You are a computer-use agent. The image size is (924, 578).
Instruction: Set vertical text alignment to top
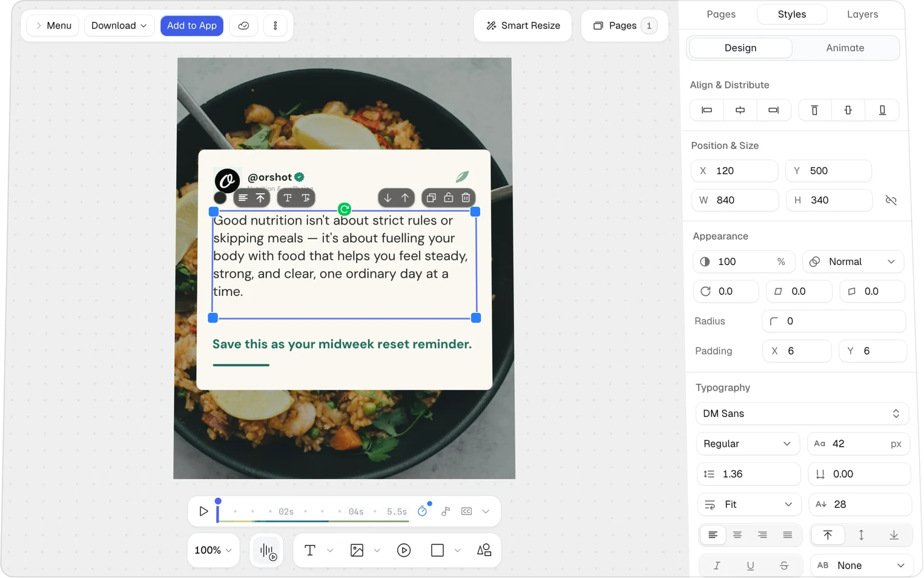pos(828,535)
